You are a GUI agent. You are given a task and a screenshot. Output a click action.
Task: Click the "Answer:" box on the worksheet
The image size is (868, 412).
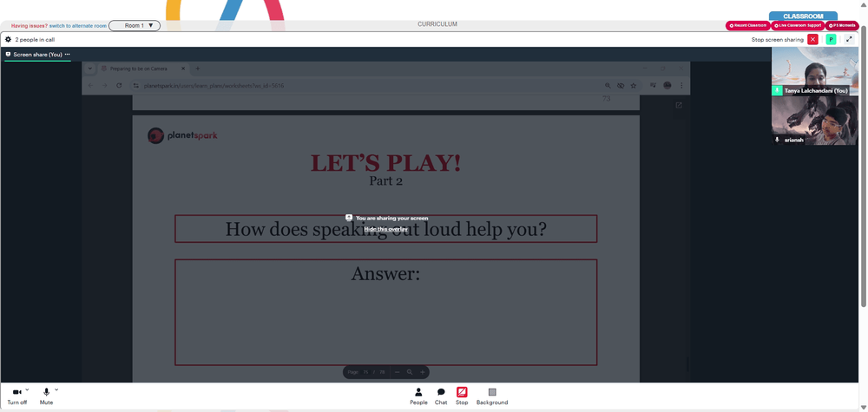tap(386, 312)
